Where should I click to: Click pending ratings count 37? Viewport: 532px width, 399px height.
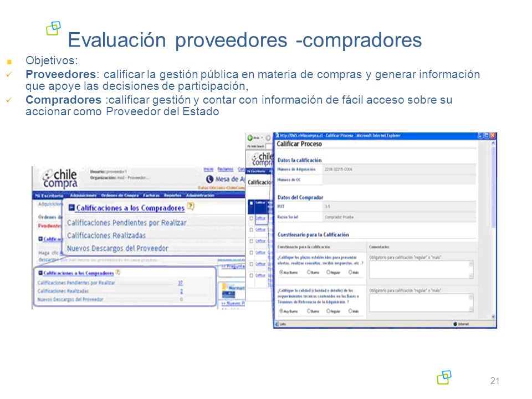(181, 283)
